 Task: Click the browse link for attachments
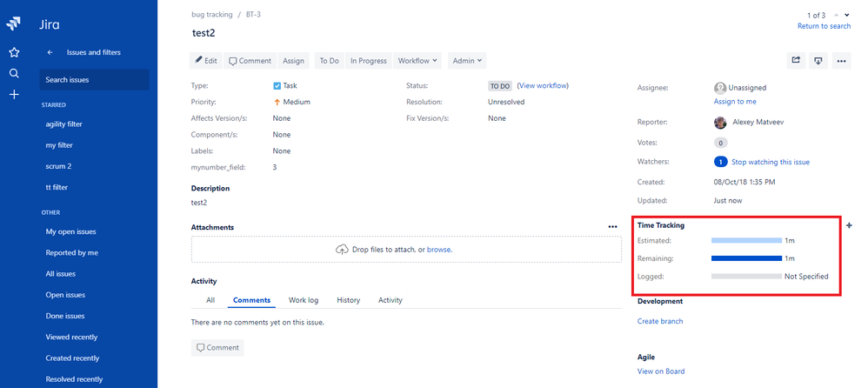(439, 250)
